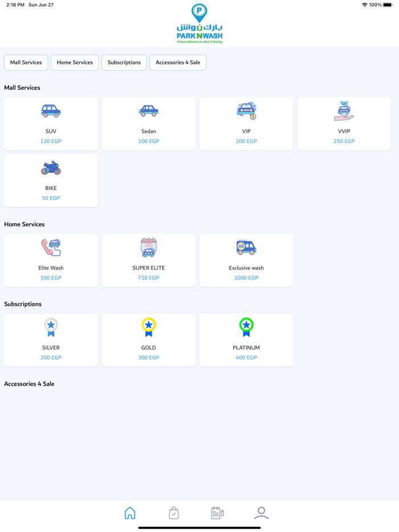Click the Elite Wash service name
This screenshot has width=399, height=532.
pos(51,268)
